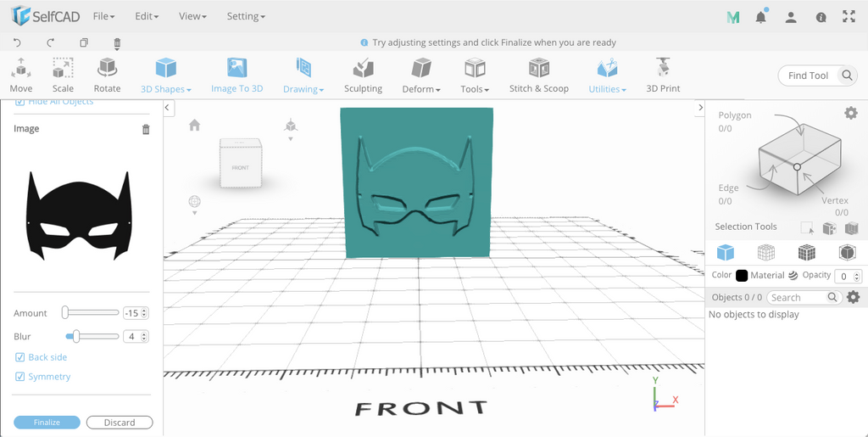The height and width of the screenshot is (437, 868).
Task: Select the Move tool
Action: coord(21,76)
